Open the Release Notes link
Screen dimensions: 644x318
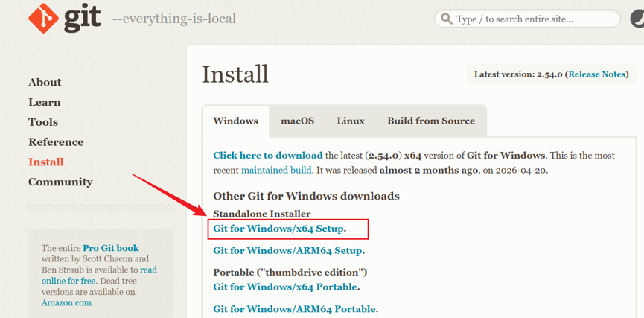pos(597,74)
